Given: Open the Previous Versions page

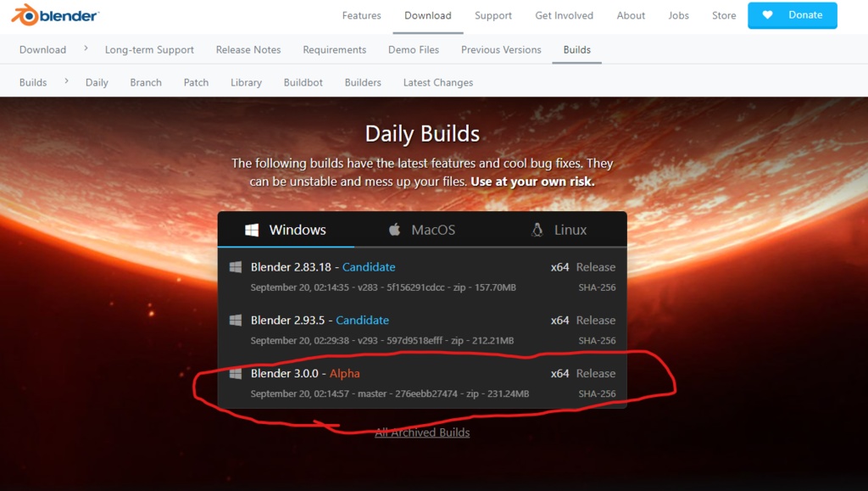Looking at the screenshot, I should (501, 49).
